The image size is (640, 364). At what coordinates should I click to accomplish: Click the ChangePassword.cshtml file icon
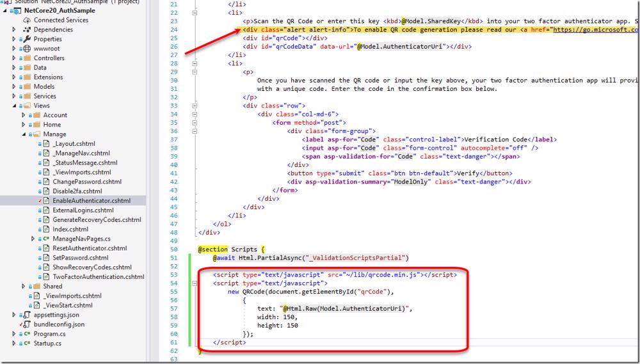46,182
